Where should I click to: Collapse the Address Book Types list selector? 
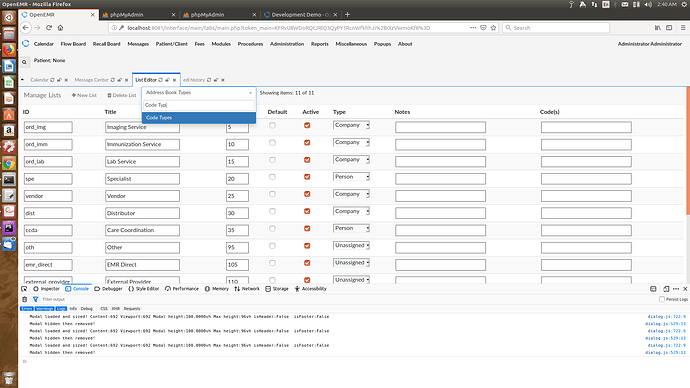pos(198,93)
